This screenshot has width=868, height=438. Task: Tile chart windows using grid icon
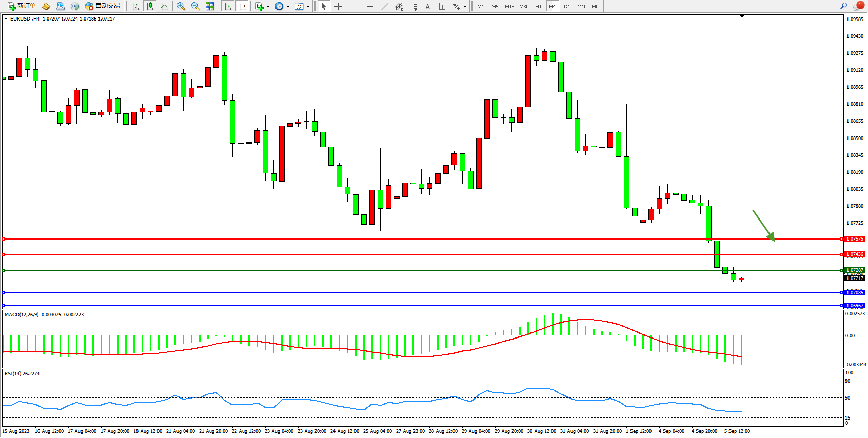pos(210,6)
